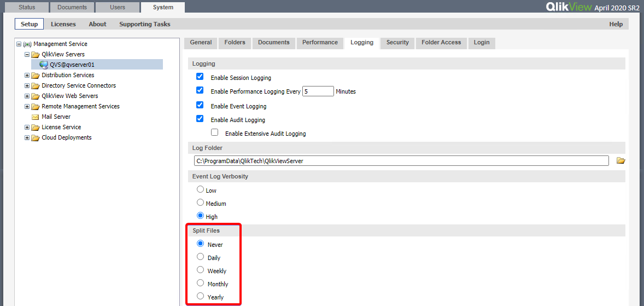Image resolution: width=644 pixels, height=306 pixels.
Task: Select Management Service tree label
Action: [x=60, y=44]
